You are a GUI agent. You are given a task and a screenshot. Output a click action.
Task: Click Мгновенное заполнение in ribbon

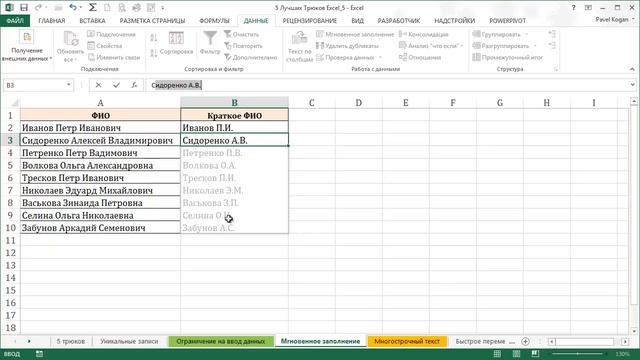[355, 34]
